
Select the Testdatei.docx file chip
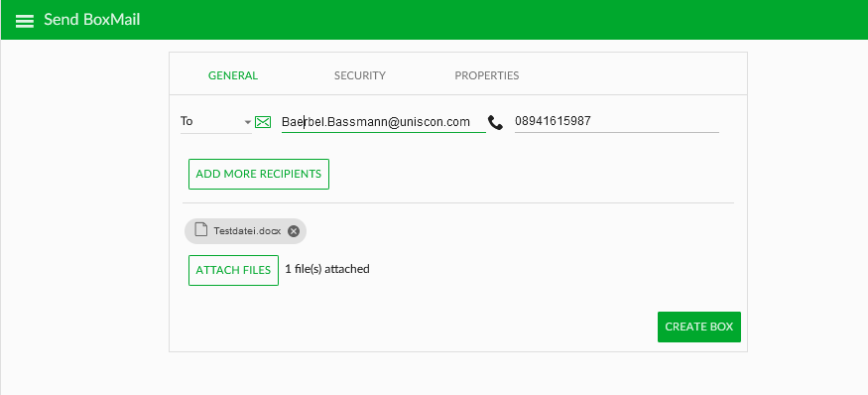[x=245, y=231]
